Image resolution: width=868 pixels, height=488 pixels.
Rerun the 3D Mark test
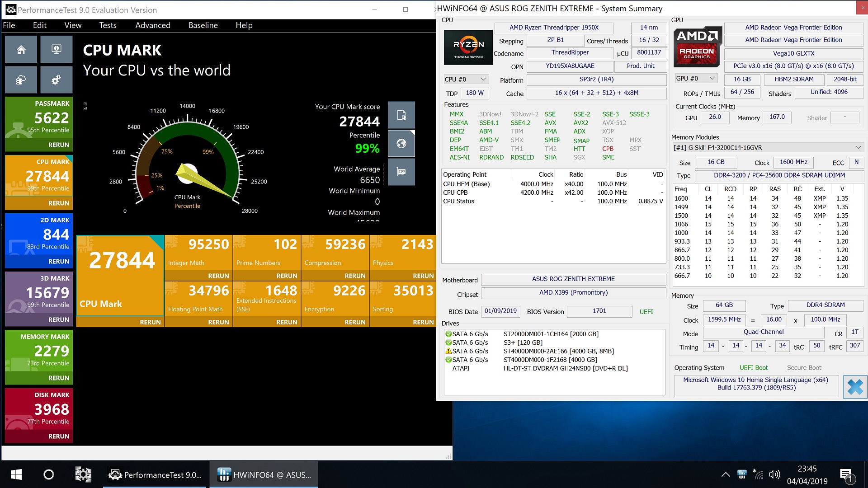pos(59,319)
